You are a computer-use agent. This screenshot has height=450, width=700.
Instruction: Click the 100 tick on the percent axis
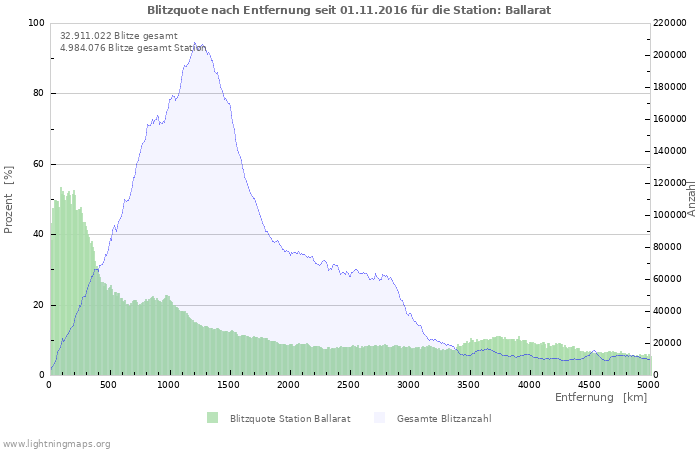tap(37, 23)
